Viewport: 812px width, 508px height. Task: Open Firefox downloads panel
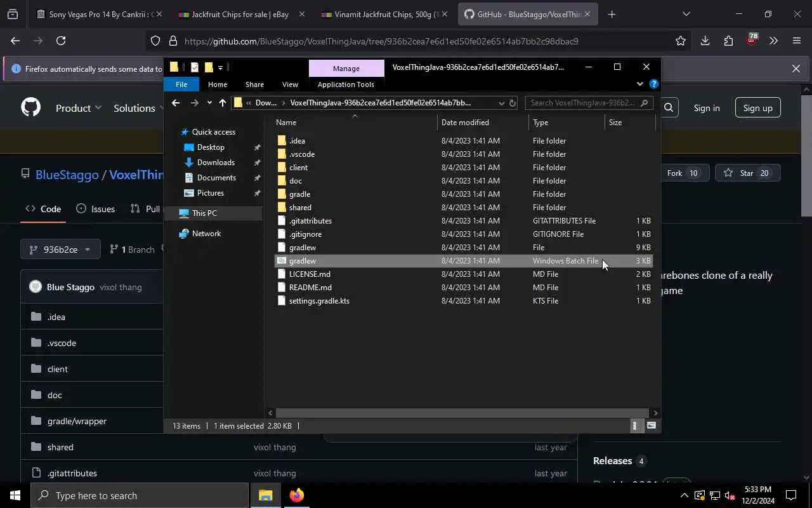[705, 41]
